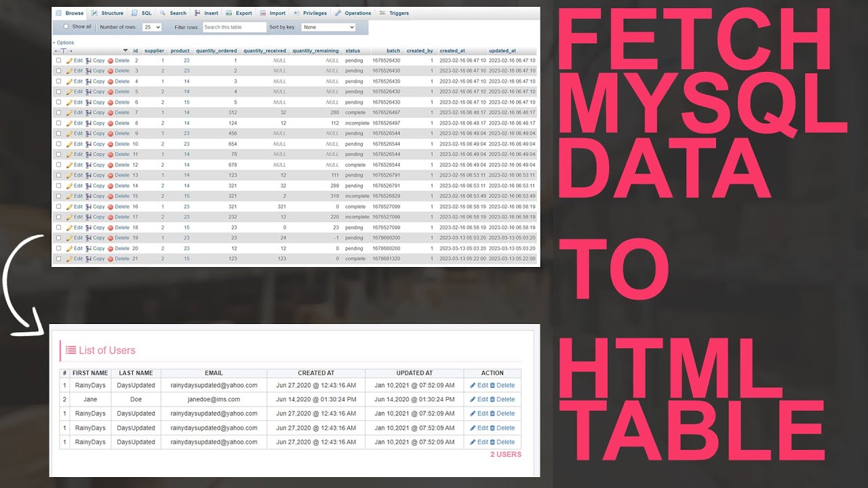Click the Edit pencil for id 7
This screenshot has height=488, width=868.
69,113
